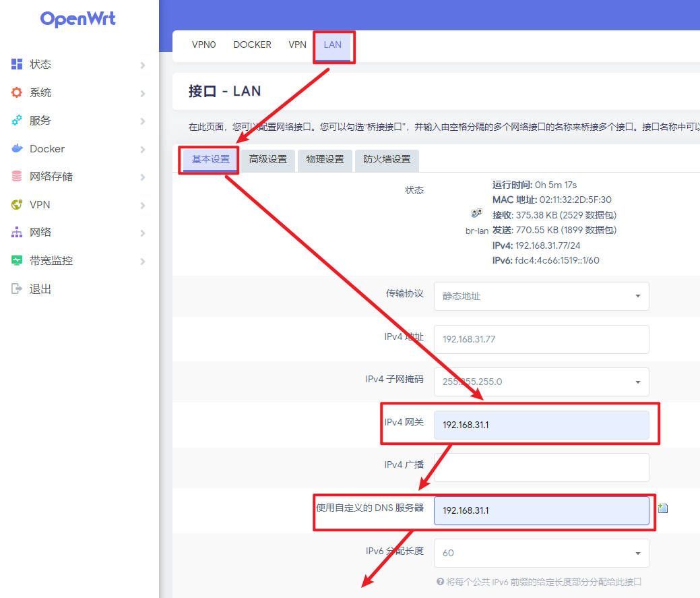Click the 系统 gear icon in sidebar
This screenshot has height=598, width=700.
(17, 92)
